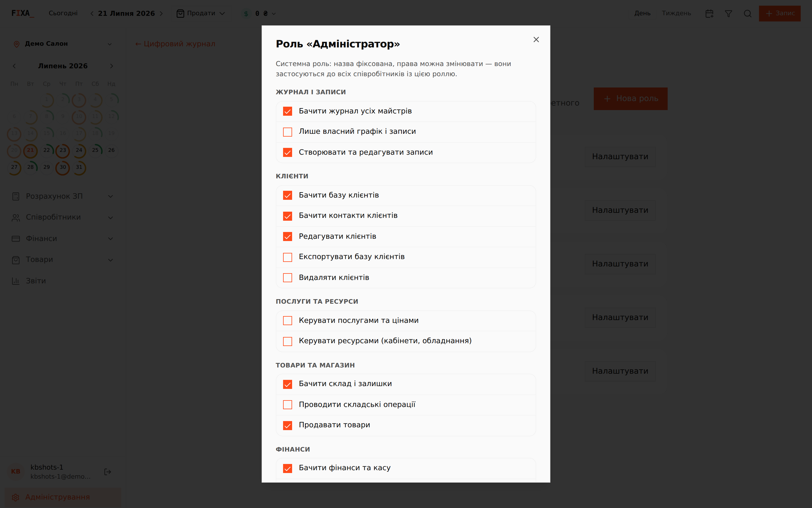Uncheck «Редагувати клієнтів»
This screenshot has height=508, width=812.
pyautogui.click(x=288, y=237)
